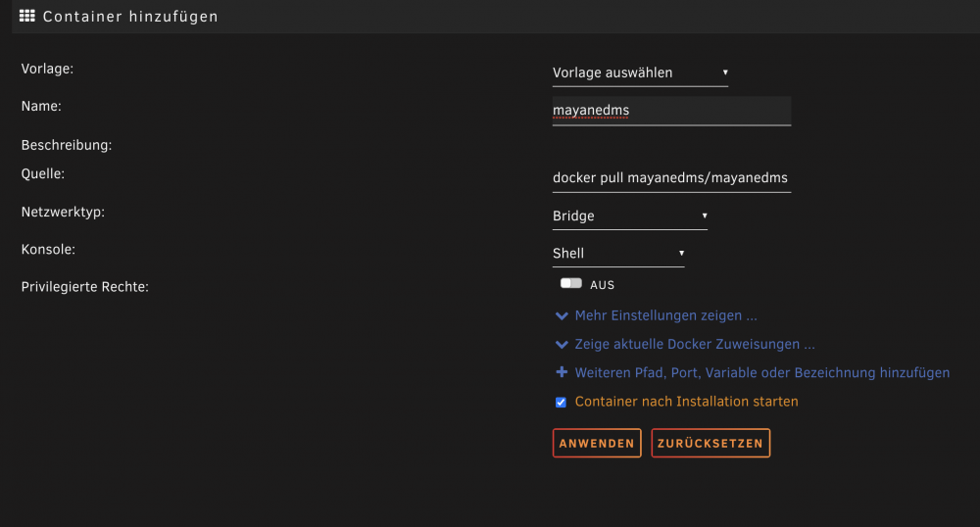The width and height of the screenshot is (980, 527).
Task: Click chevron icon before Mehr Einstellungen zeigen
Action: pyautogui.click(x=562, y=316)
